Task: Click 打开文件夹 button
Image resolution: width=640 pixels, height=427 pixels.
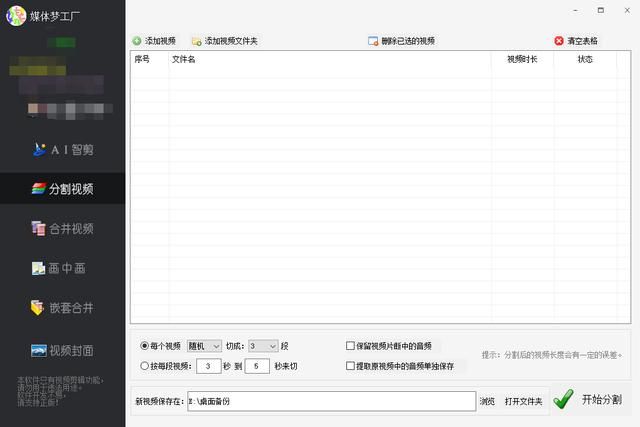Action: (x=524, y=401)
